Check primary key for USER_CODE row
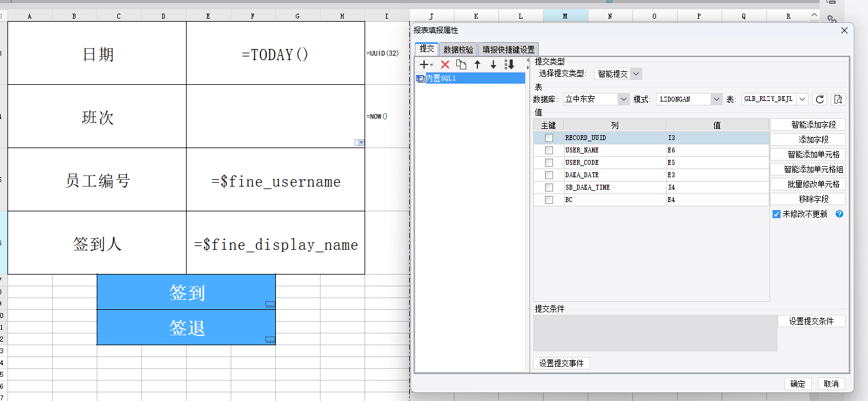The height and width of the screenshot is (401, 868). (549, 162)
